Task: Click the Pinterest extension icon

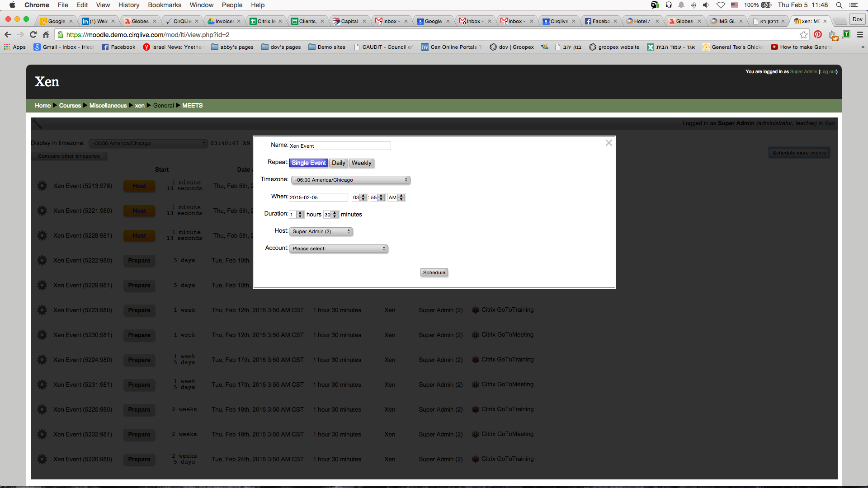Action: pyautogui.click(x=818, y=34)
